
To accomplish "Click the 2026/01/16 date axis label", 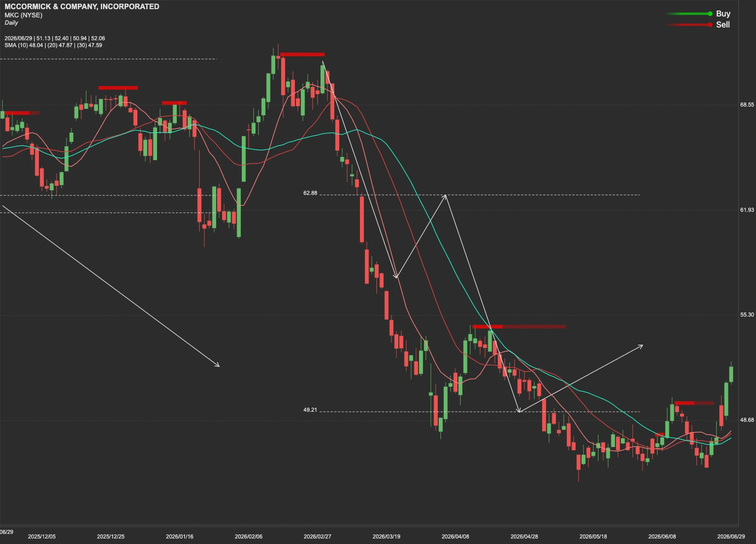I will tap(179, 536).
